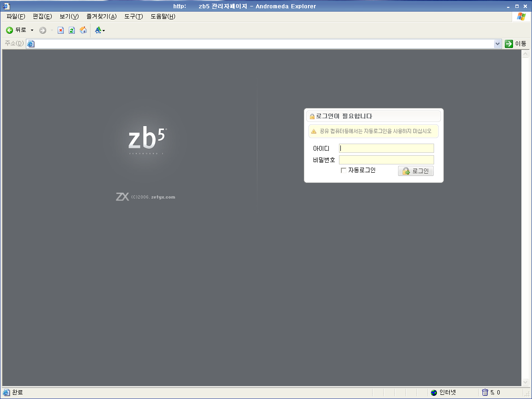Viewport: 532px width, 399px height.
Task: Stop loading with the red X icon
Action: point(61,30)
